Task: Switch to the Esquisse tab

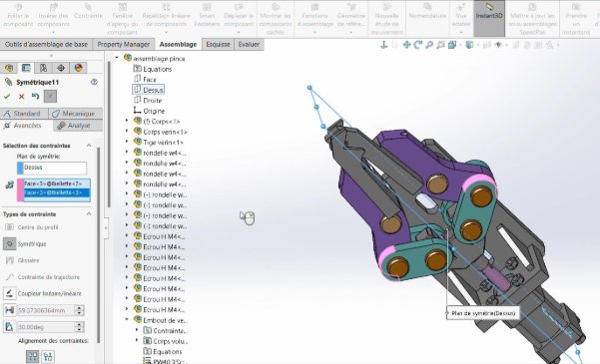Action: (218, 44)
